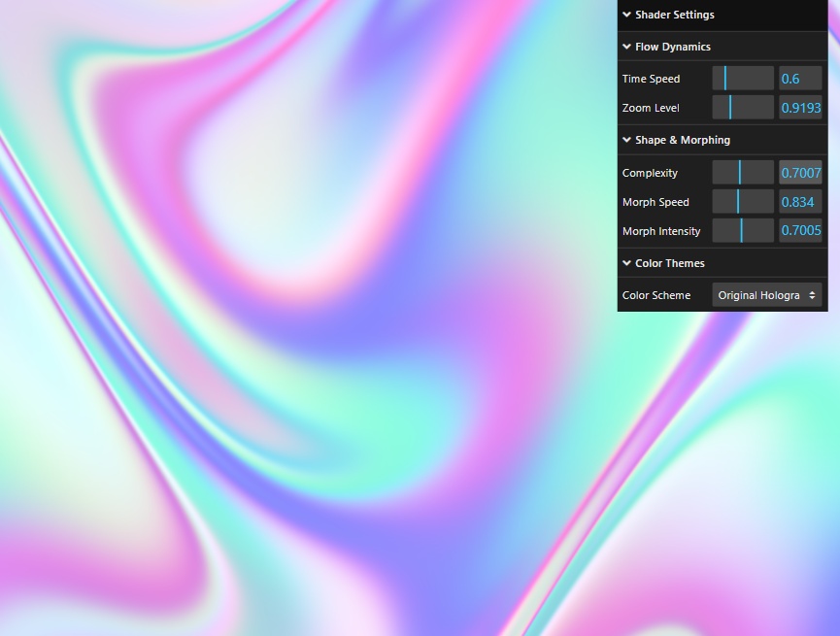Collapse the Shape & Morphing folder
Screen dimensions: 840x636
point(682,140)
